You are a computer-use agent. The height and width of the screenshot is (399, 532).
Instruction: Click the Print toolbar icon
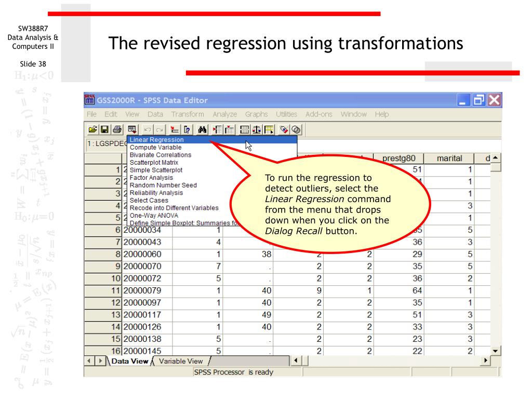(117, 129)
